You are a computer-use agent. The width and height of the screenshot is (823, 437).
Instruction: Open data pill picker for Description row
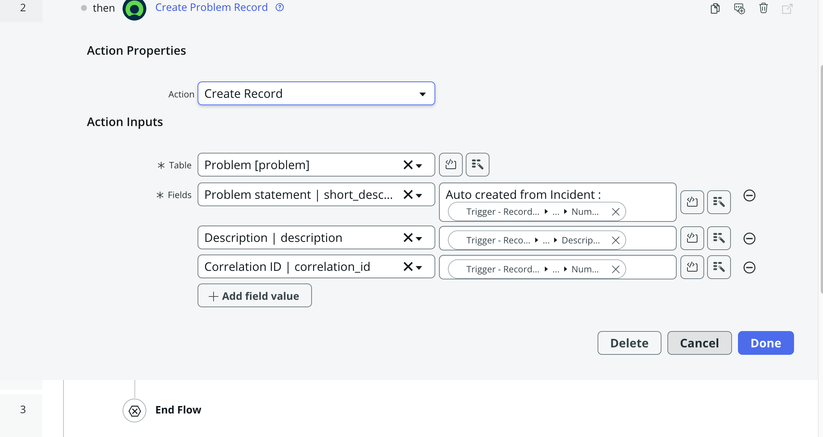point(719,238)
